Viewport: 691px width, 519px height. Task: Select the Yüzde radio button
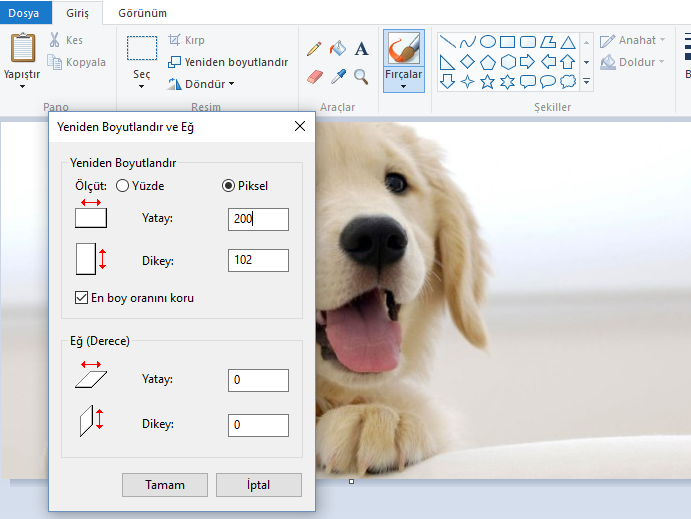click(x=123, y=185)
